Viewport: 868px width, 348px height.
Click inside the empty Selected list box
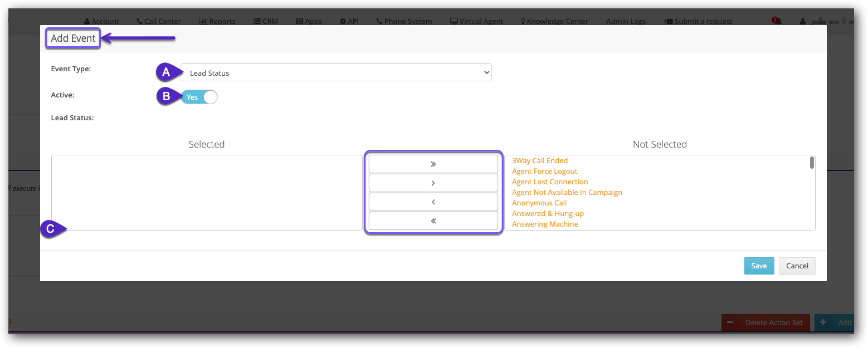pos(207,193)
